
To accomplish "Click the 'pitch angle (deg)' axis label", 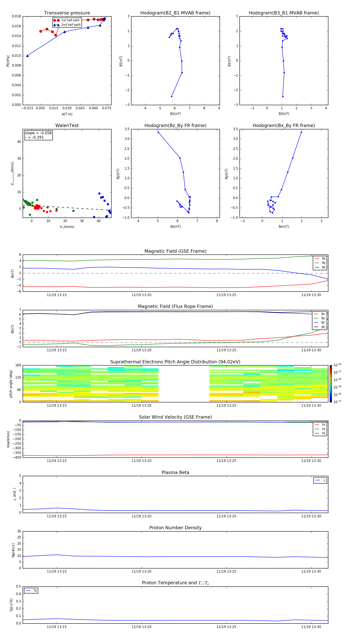I will point(11,384).
